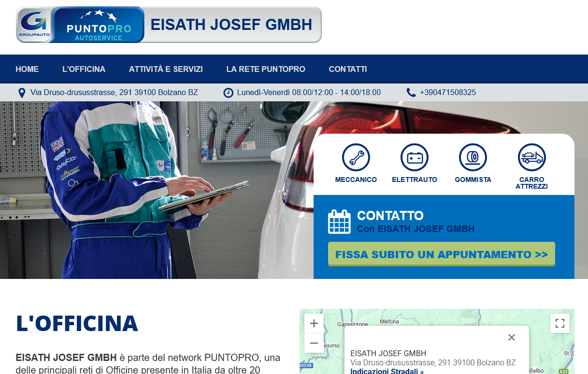Select the Gommista tire icon
Image resolution: width=588 pixels, height=374 pixels.
(x=473, y=157)
